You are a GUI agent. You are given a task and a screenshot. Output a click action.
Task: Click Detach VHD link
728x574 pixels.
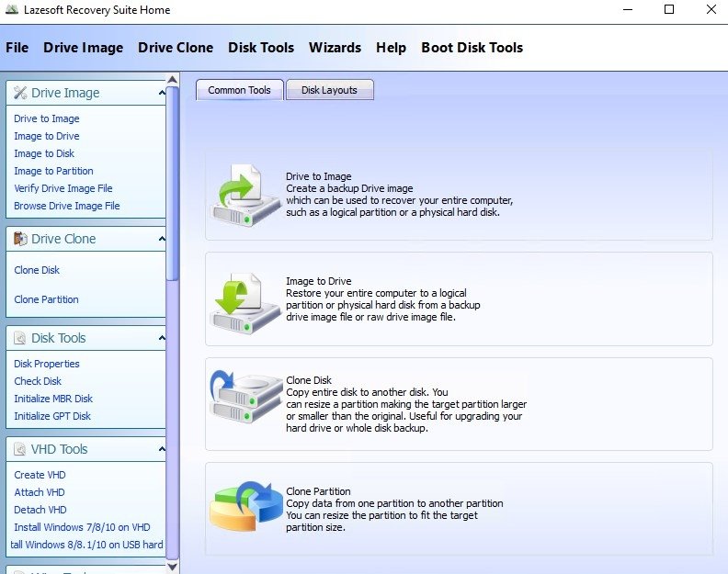[x=40, y=510]
